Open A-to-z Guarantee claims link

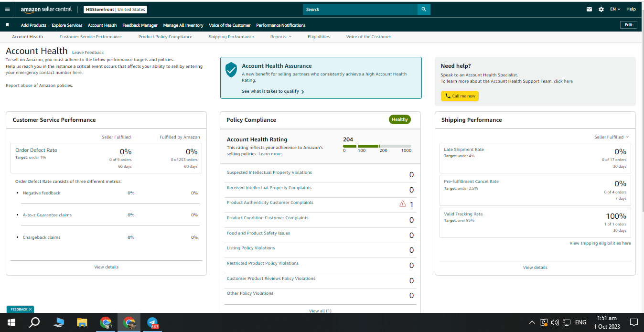47,215
